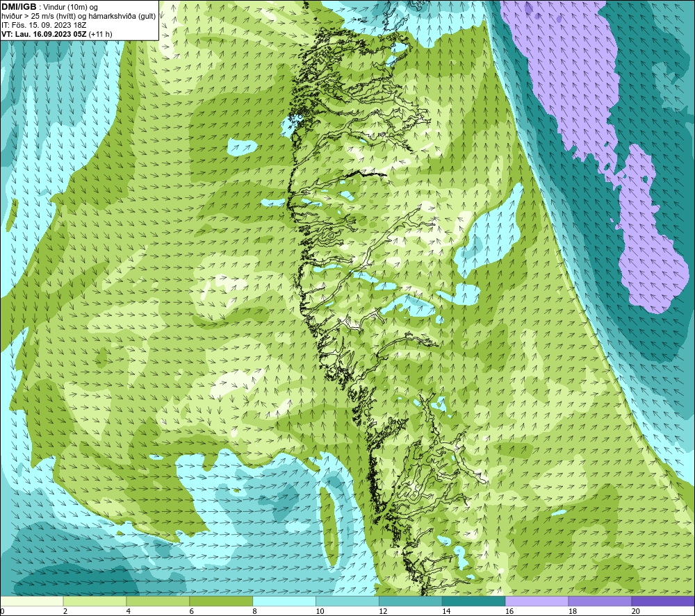Image resolution: width=695 pixels, height=616 pixels.
Task: Click the scale label '6'
Action: point(192,612)
